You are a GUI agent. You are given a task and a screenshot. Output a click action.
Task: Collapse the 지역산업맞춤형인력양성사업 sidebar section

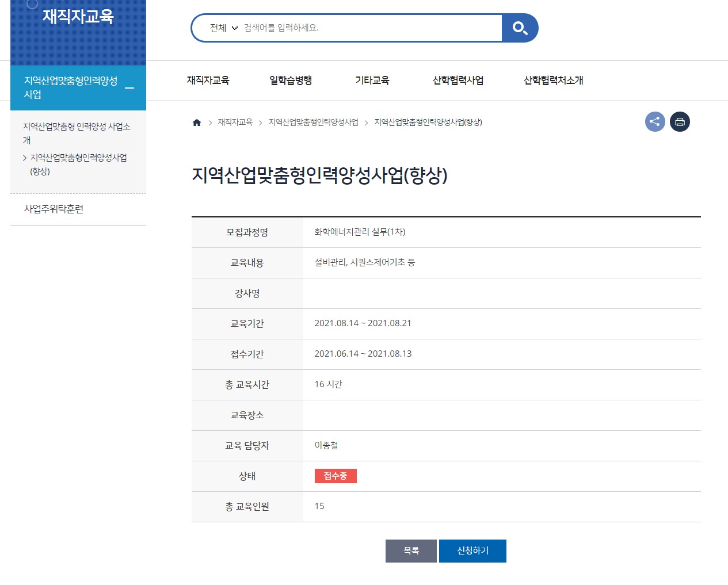click(x=129, y=88)
